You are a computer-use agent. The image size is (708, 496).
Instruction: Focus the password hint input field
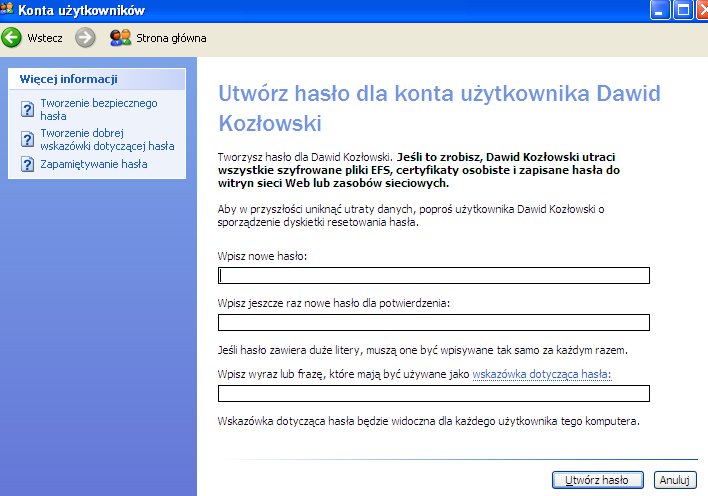tap(434, 393)
